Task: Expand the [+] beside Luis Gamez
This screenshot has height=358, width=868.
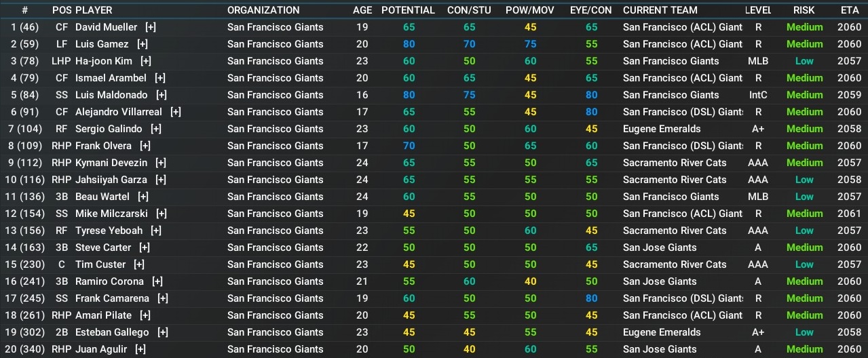Action: (143, 44)
